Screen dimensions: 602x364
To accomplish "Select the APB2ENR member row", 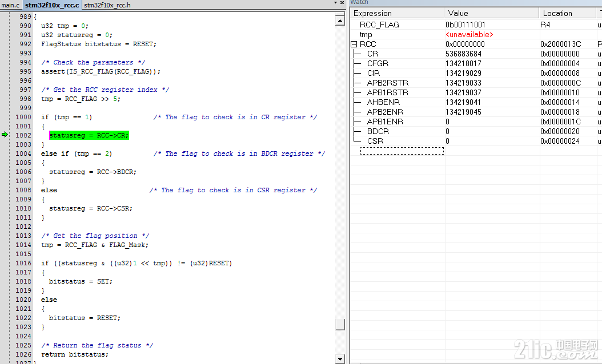I will pos(385,112).
